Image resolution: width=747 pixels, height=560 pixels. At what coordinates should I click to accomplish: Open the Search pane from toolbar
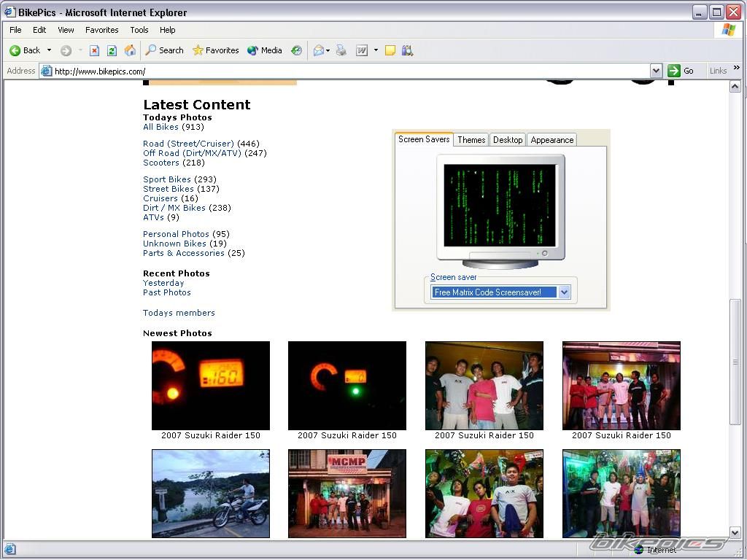click(x=164, y=50)
